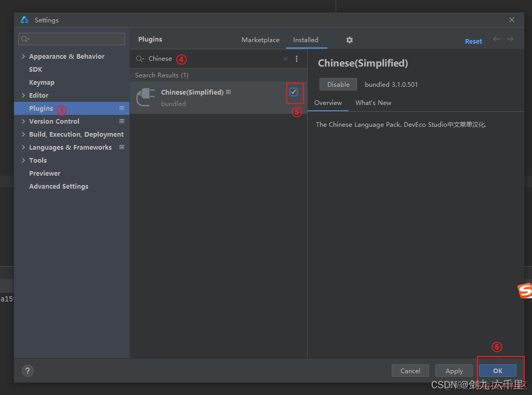Focus the settings search field

72,39
